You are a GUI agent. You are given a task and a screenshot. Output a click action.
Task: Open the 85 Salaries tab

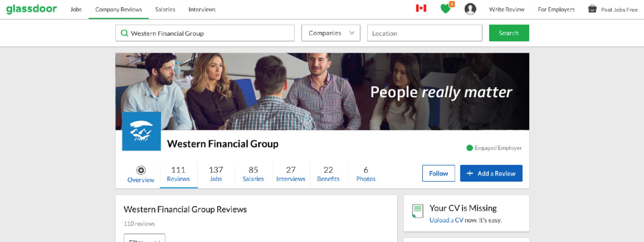(253, 174)
